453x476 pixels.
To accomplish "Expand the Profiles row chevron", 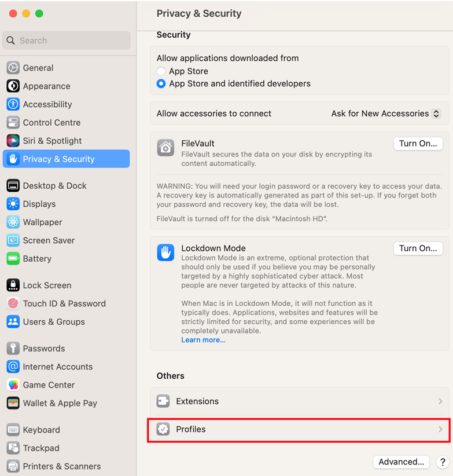I will [x=440, y=429].
